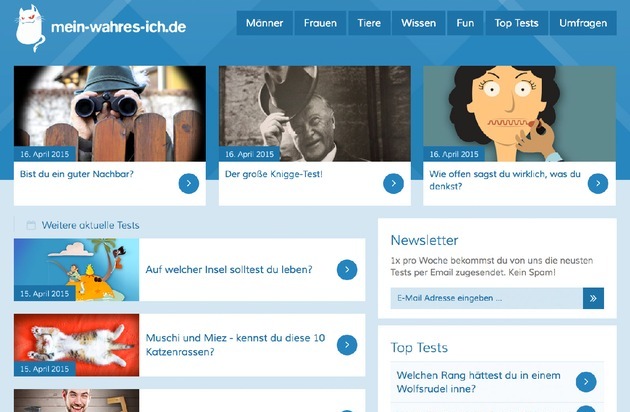
Task: Click arrow next to 'Auf welcher Insel' test
Action: coord(347,270)
